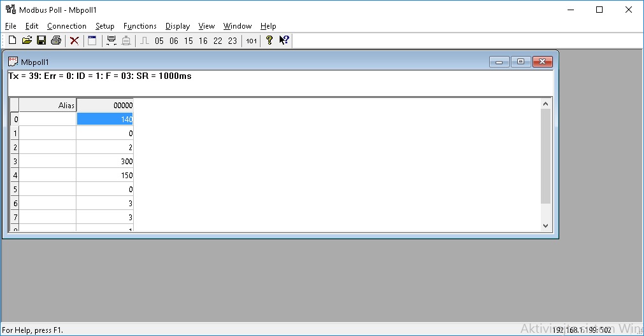Click the Print toolbar icon
Viewport: 644px width, 336px height.
(56, 41)
